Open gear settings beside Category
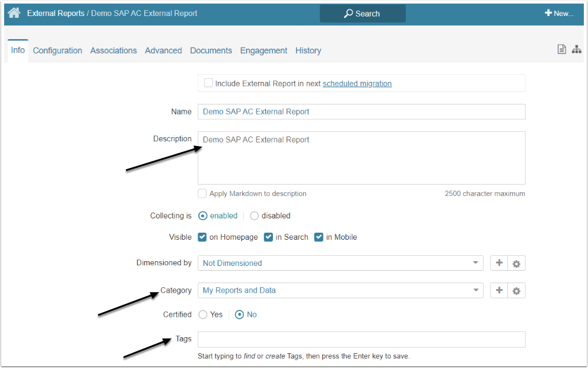The width and height of the screenshot is (588, 368). (516, 290)
